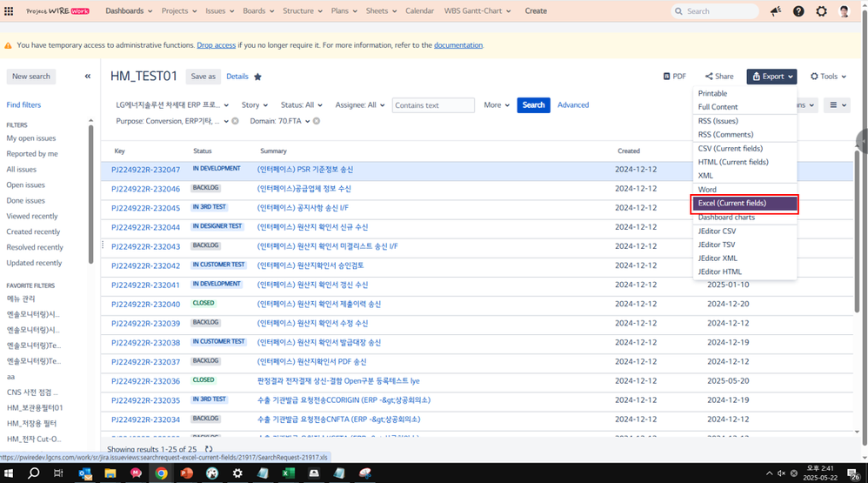Image resolution: width=868 pixels, height=483 pixels.
Task: Open issue PJ224922R-232047
Action: [x=145, y=170]
